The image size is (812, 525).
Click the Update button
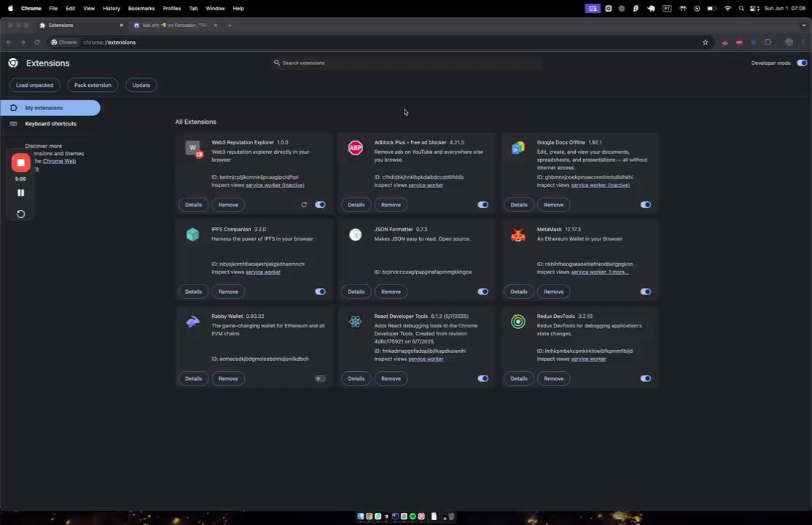pos(141,85)
